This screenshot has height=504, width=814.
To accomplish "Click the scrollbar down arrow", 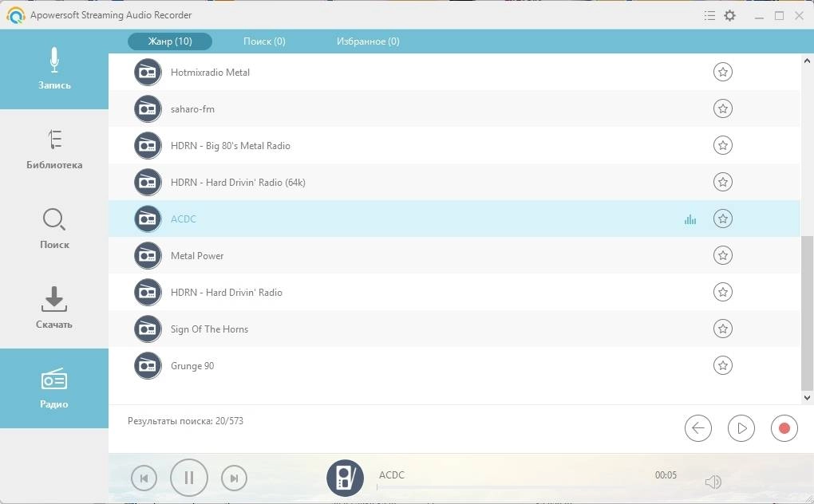I will (807, 398).
